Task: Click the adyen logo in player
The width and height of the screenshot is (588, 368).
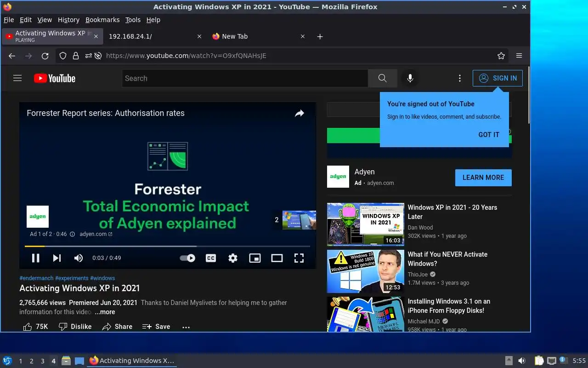Action: 38,217
